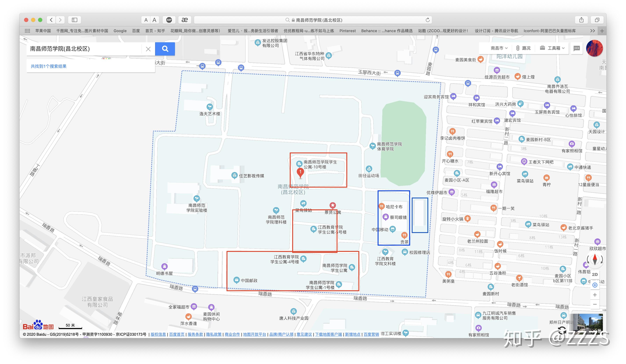Click the 菜鸟驿站 marker near 青柠
626x364 pixels.
click(525, 174)
